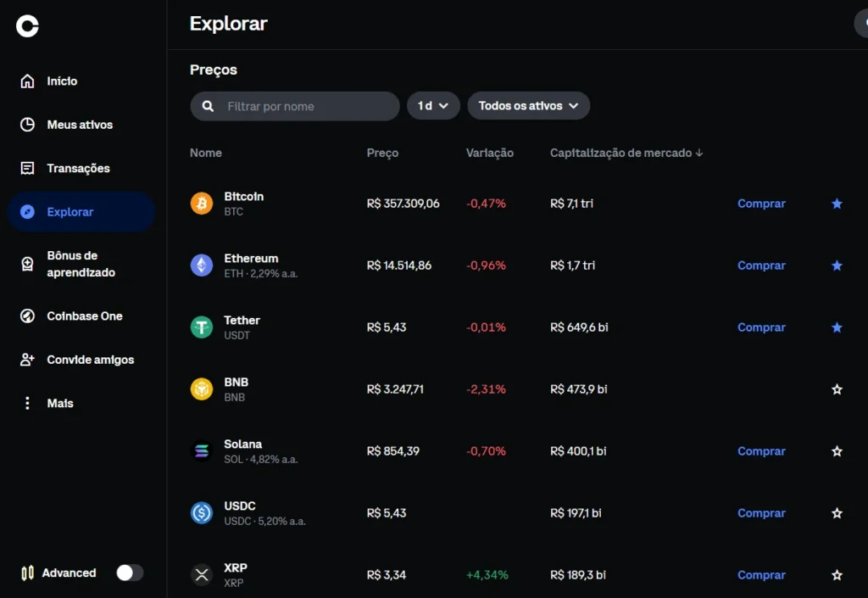The image size is (868, 598).
Task: Click Solana price R$ 854,39
Action: coord(393,451)
